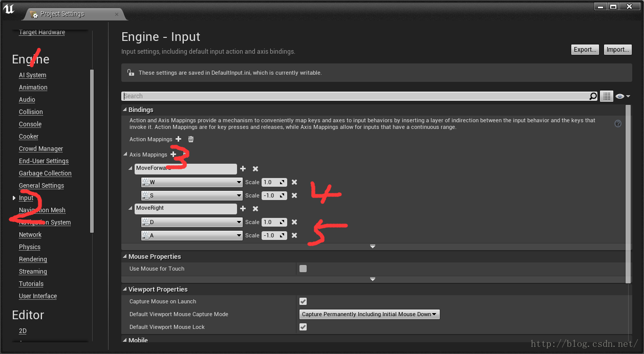This screenshot has width=644, height=354.
Task: Collapse the Mouse Properties section
Action: [x=125, y=256]
